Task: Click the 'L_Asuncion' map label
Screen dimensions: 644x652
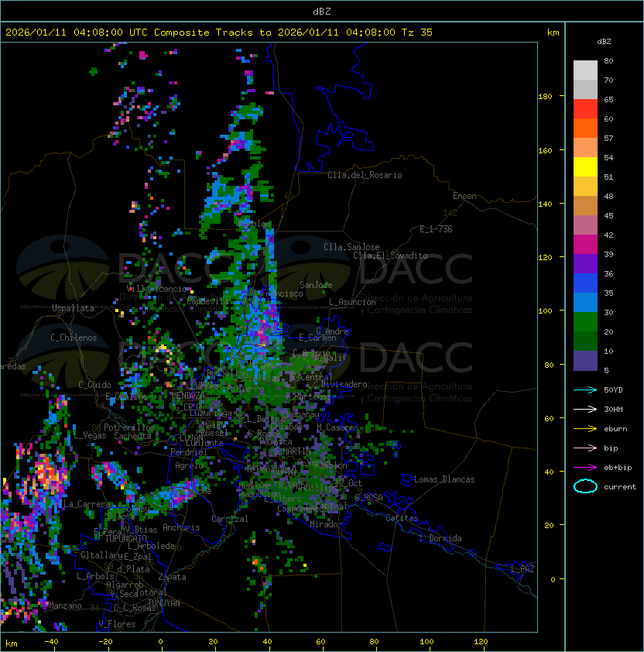Action: click(x=352, y=302)
